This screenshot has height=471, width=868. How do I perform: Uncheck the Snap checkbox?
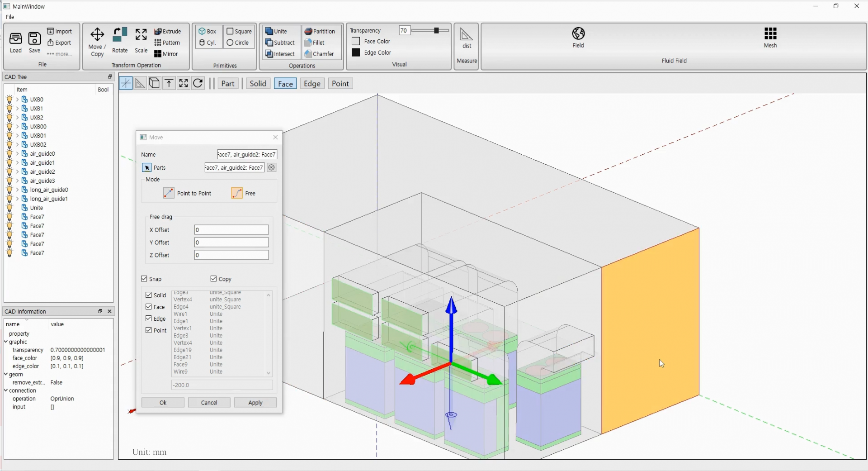coord(144,279)
